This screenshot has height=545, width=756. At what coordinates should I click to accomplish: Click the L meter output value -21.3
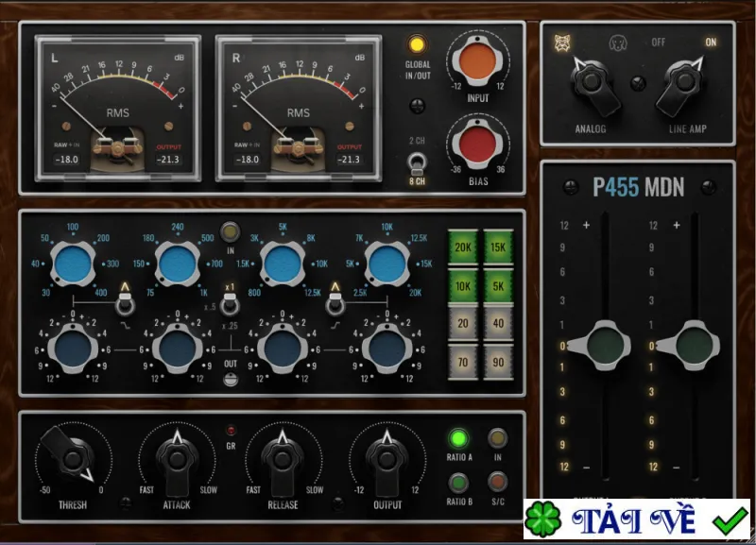(x=168, y=160)
